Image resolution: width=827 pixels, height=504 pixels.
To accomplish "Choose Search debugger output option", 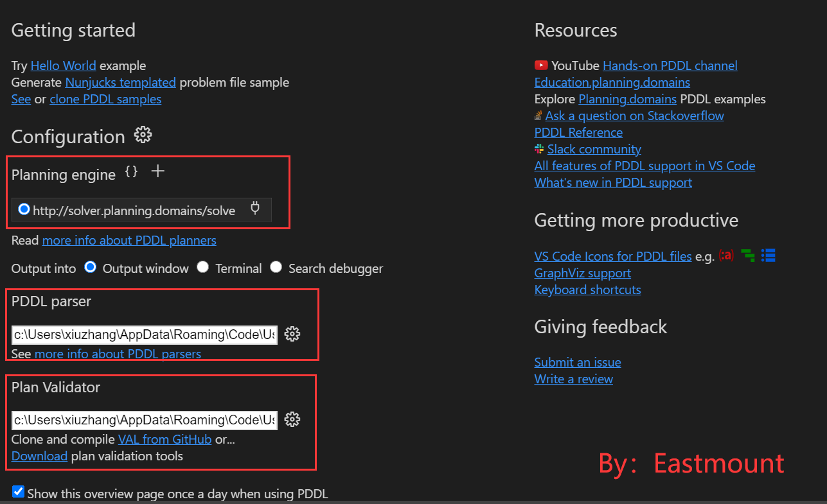I will (276, 267).
